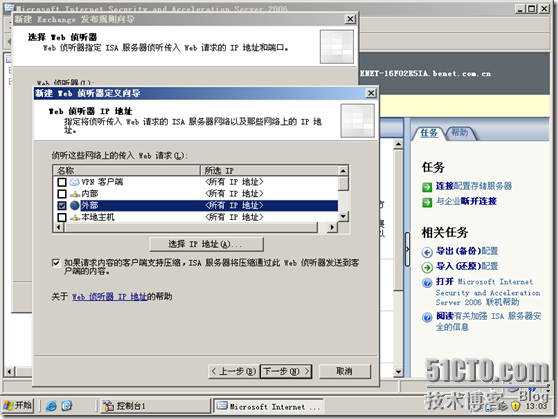
Task: Click network list scroll-right arrow
Action: 332,227
